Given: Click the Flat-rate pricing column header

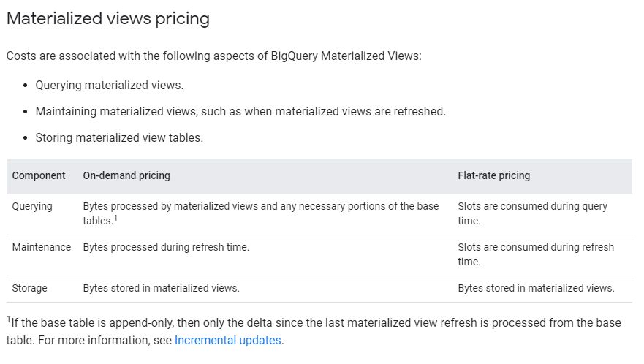Looking at the screenshot, I should tap(494, 175).
